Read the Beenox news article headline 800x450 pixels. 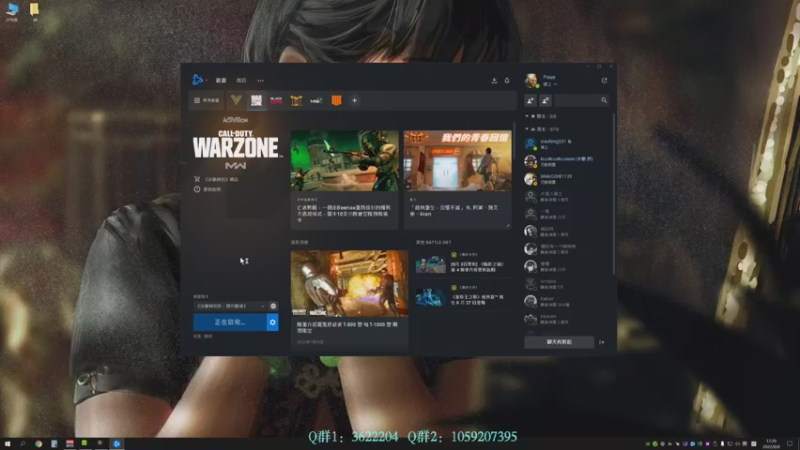point(344,214)
